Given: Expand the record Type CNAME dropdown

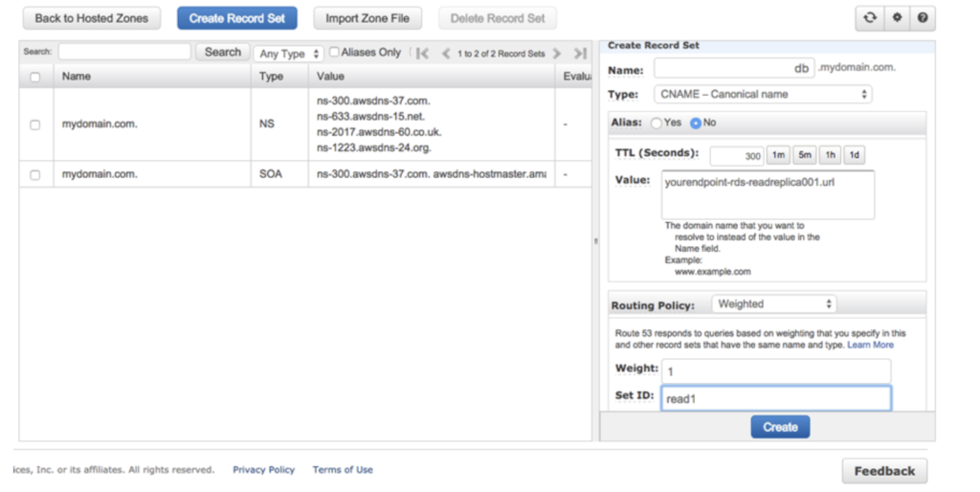Looking at the screenshot, I should pos(763,95).
